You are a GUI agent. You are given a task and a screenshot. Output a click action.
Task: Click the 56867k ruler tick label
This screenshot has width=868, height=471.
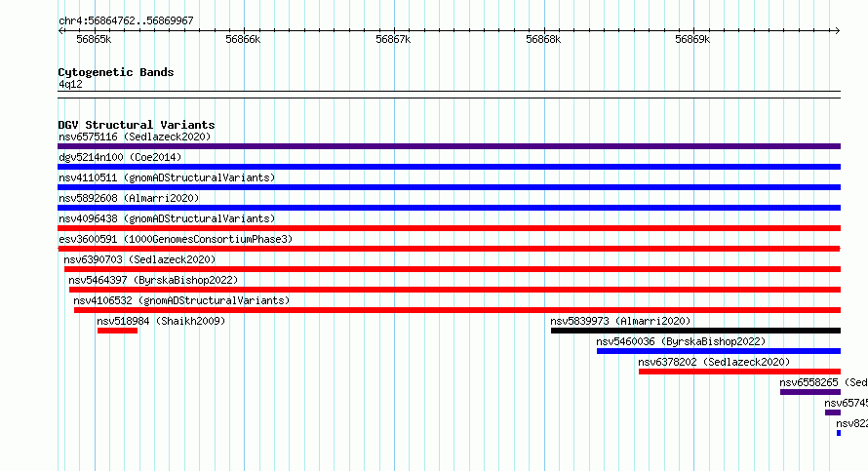coord(393,39)
